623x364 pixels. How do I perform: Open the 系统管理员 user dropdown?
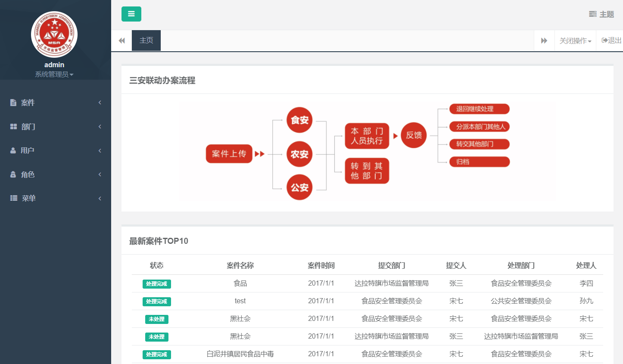pyautogui.click(x=54, y=75)
